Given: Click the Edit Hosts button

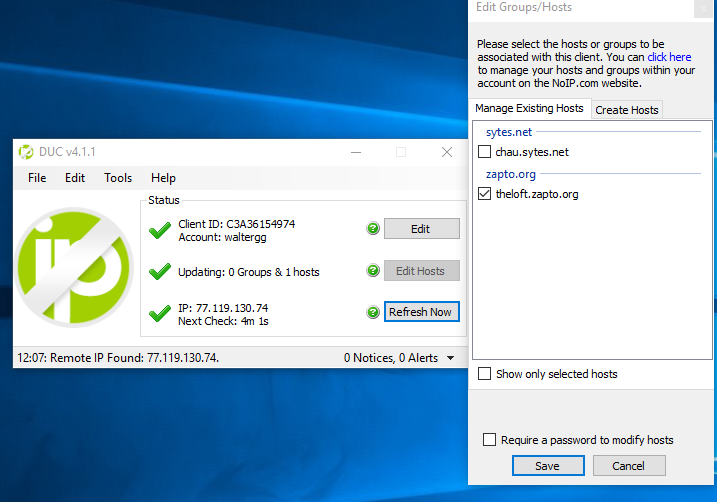Looking at the screenshot, I should [421, 271].
